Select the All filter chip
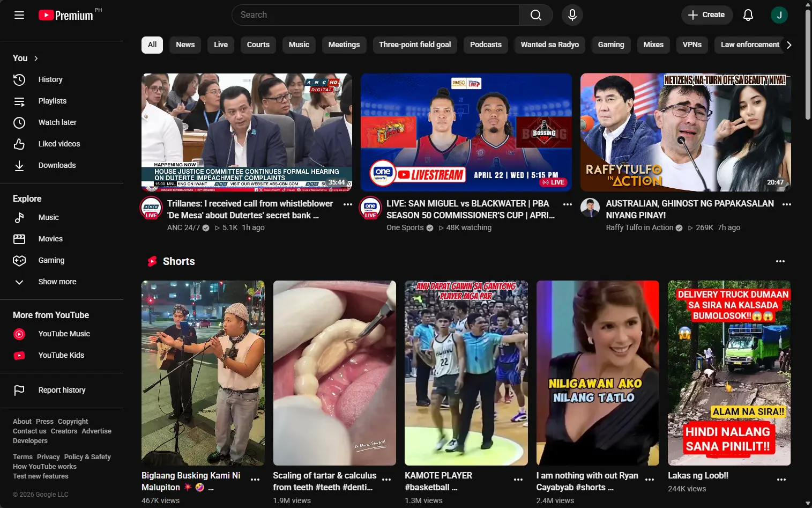This screenshot has height=508, width=812. 152,45
